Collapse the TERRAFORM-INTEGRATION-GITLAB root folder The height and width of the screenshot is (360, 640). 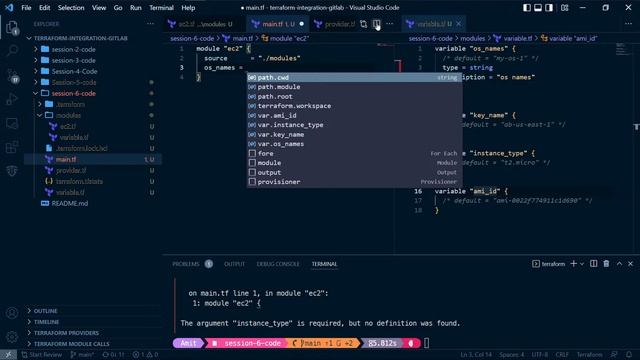[x=29, y=38]
